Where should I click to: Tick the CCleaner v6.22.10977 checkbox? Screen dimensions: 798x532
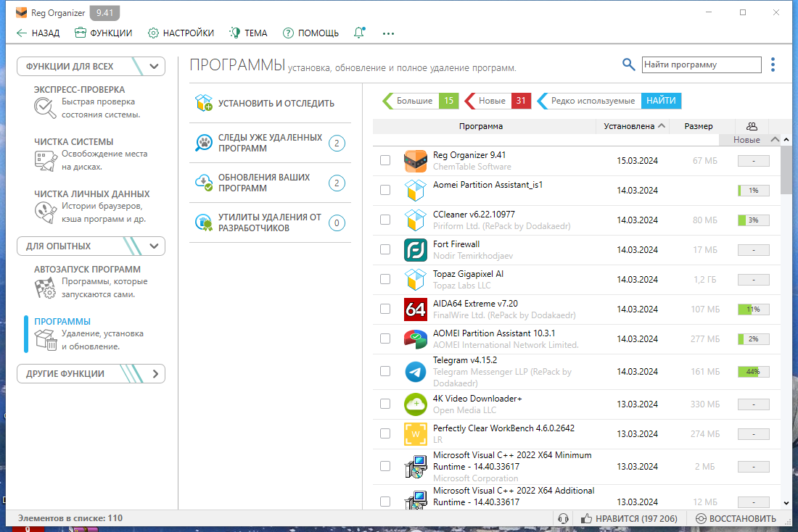click(385, 220)
